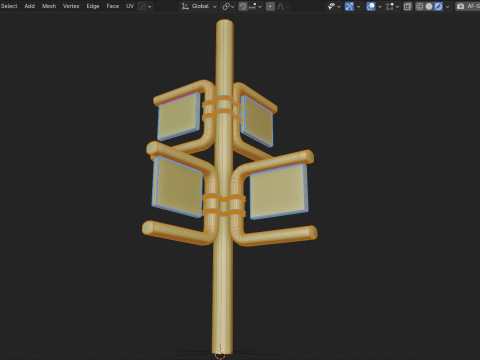Screen dimensions: 480x360
Task: Click the mesh edit mode overlays icon
Action: (x=390, y=6)
